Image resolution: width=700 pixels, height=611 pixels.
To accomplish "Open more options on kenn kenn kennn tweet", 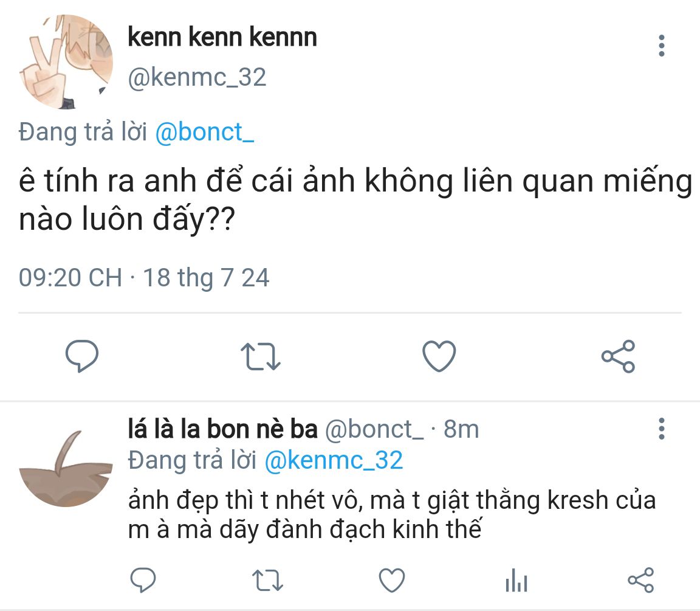I will pos(662,46).
